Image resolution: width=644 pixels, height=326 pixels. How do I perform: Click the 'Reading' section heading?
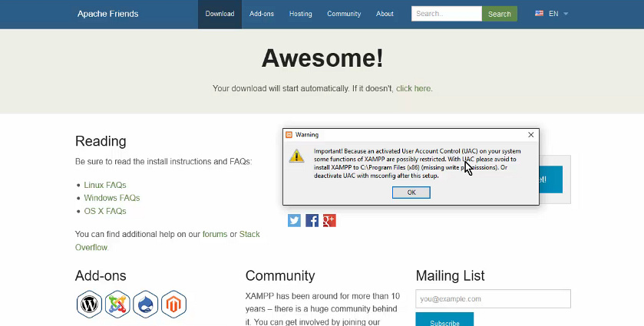coord(101,141)
